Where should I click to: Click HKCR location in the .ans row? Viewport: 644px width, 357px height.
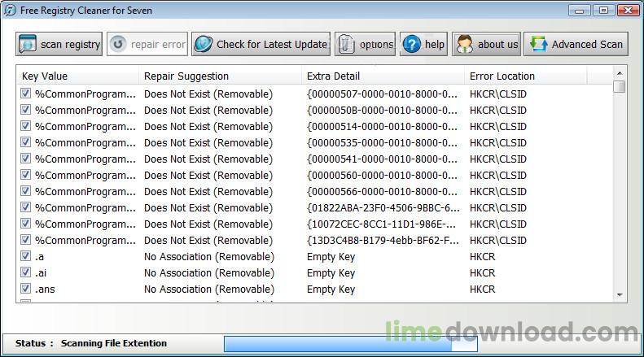pos(483,290)
